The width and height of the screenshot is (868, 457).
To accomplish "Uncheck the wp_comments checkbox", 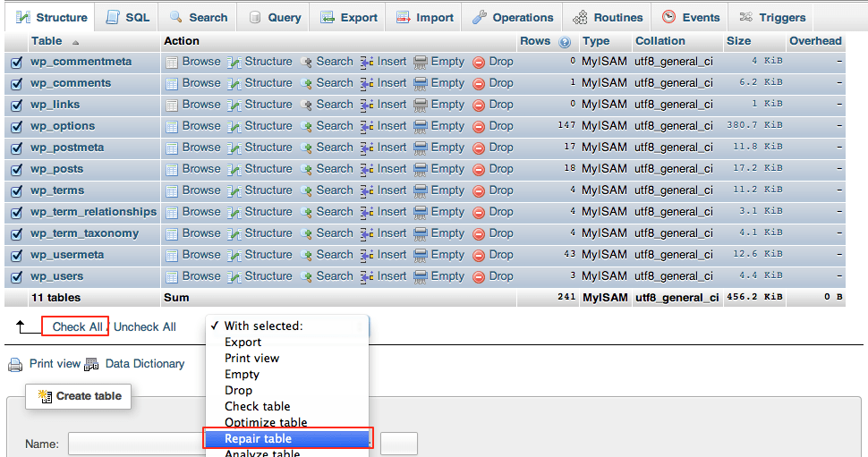I will point(17,84).
